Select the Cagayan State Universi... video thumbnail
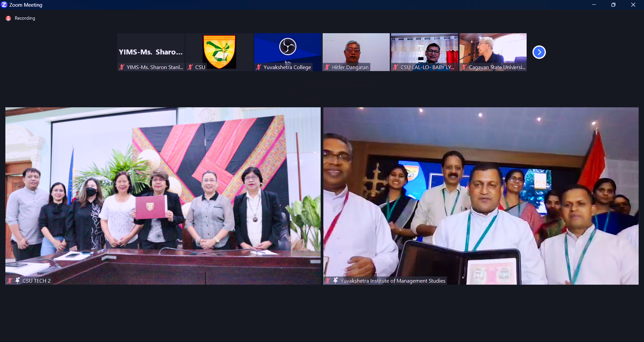 493,52
